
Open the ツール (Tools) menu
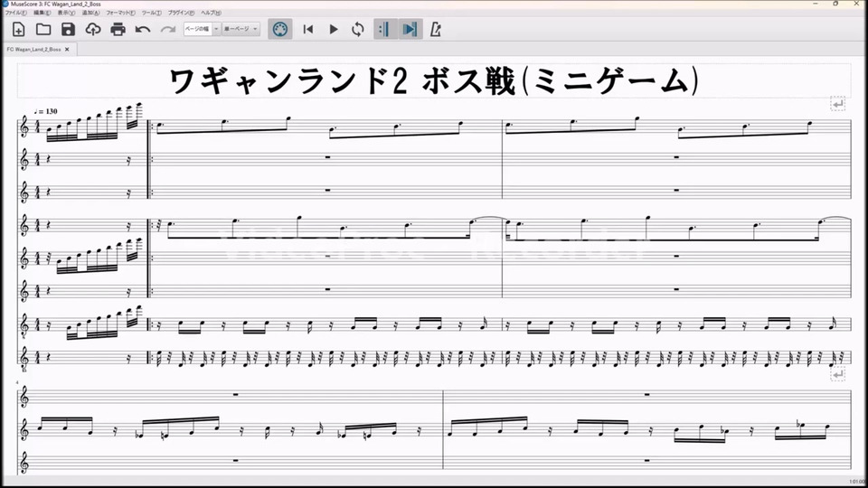(x=152, y=12)
